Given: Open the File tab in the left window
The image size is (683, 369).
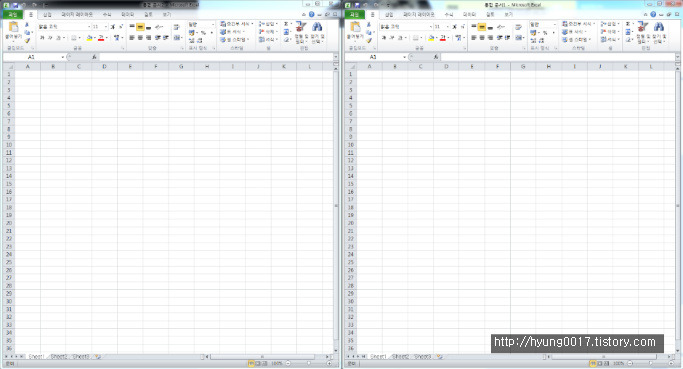Looking at the screenshot, I should [12, 15].
